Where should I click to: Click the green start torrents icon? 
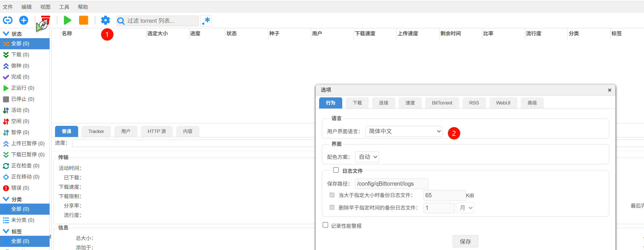(67, 20)
